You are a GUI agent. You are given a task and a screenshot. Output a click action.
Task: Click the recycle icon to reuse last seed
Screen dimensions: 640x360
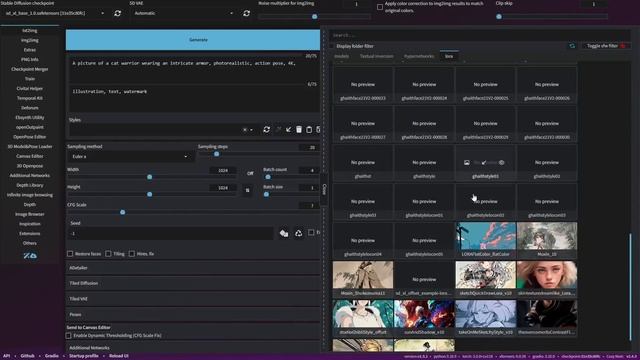299,233
